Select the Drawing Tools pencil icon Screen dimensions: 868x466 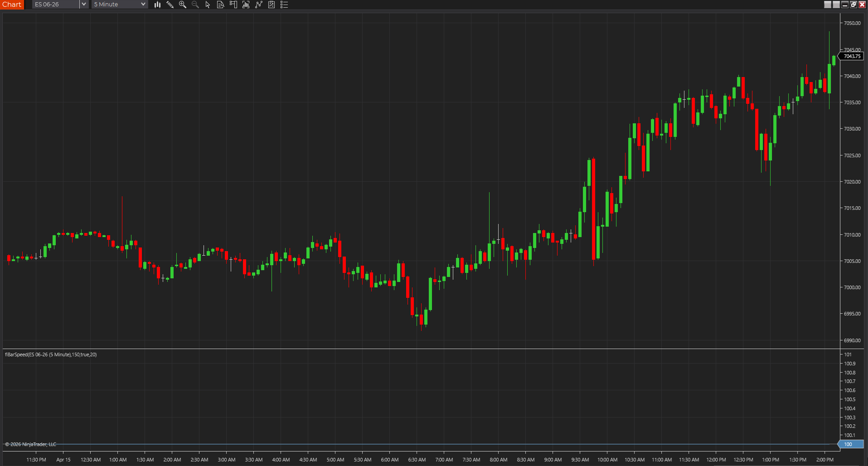(170, 5)
